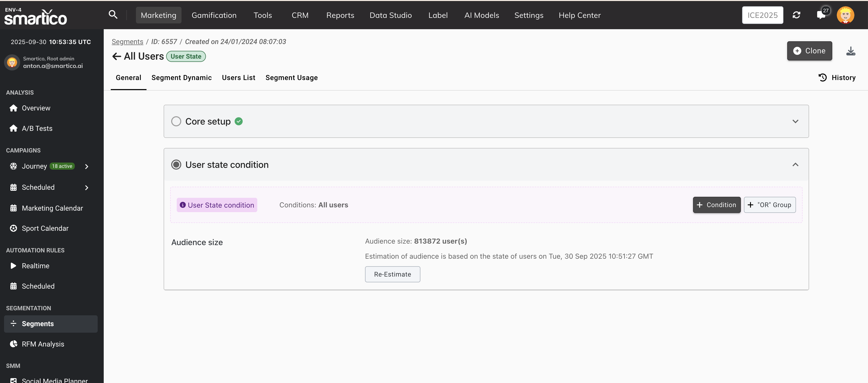868x383 pixels.
Task: Expand the Scheduled campaigns submenu arrow
Action: point(87,188)
